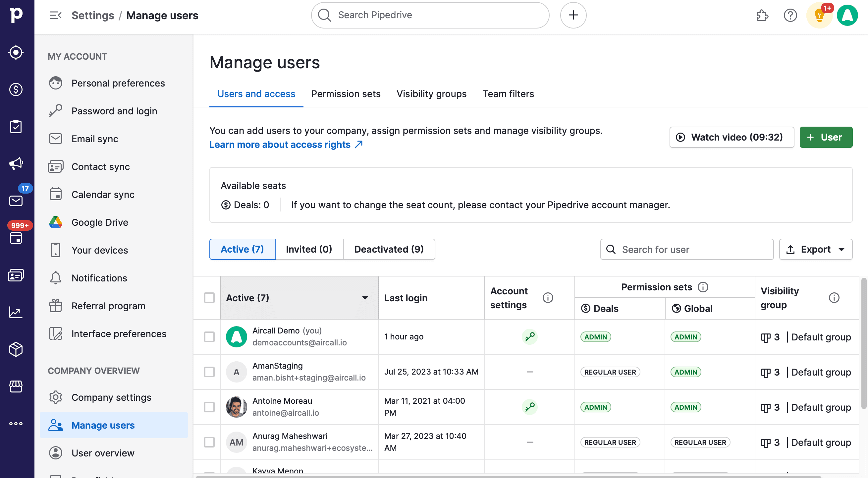868x478 pixels.
Task: Open the Help question mark icon
Action: click(x=790, y=15)
